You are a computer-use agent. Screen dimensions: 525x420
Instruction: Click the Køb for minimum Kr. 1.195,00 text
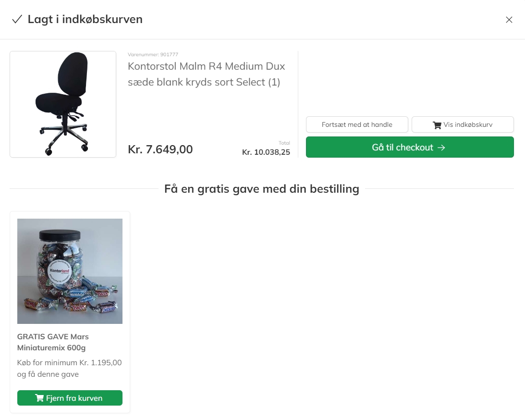click(x=69, y=369)
